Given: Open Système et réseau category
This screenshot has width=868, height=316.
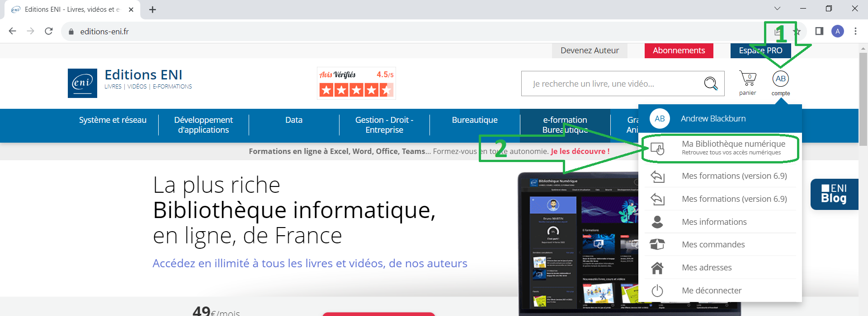Looking at the screenshot, I should (113, 120).
